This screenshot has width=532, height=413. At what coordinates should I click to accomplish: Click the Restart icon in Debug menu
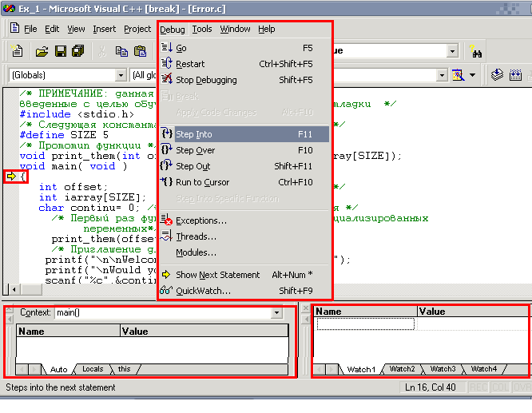[x=167, y=63]
